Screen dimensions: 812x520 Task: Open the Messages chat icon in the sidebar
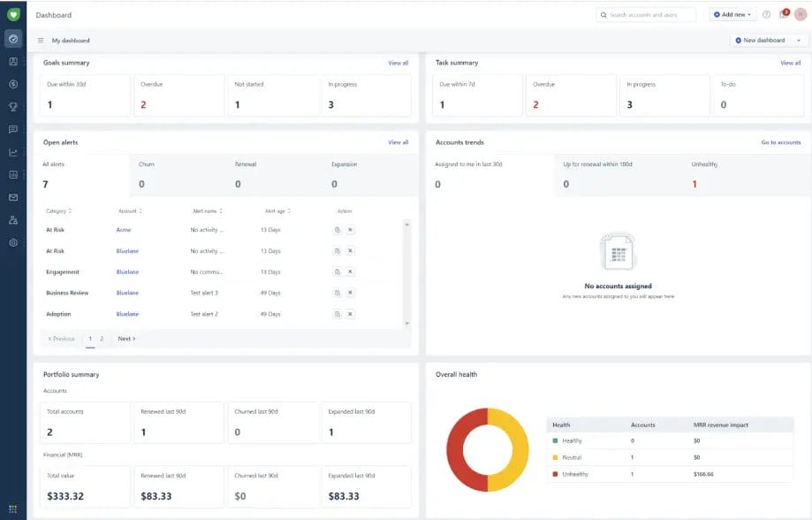click(12, 129)
